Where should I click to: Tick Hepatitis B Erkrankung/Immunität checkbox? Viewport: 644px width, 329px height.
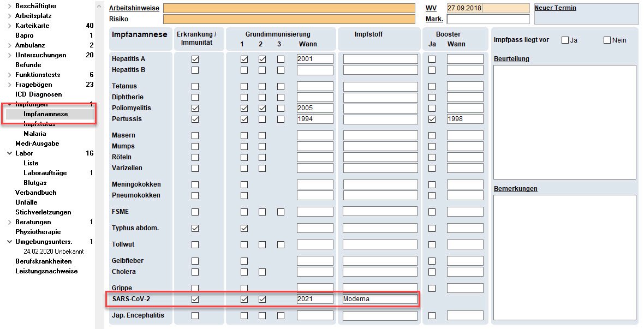click(195, 70)
